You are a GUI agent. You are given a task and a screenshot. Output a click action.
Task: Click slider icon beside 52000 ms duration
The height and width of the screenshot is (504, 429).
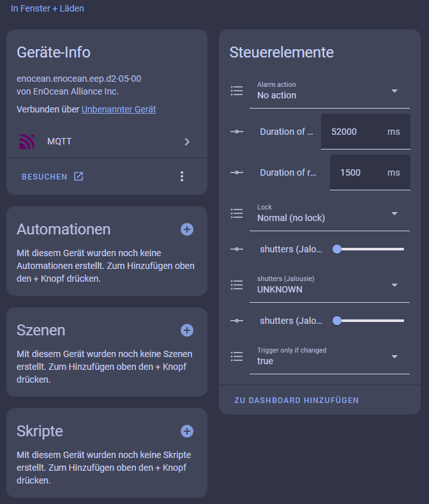point(237,132)
